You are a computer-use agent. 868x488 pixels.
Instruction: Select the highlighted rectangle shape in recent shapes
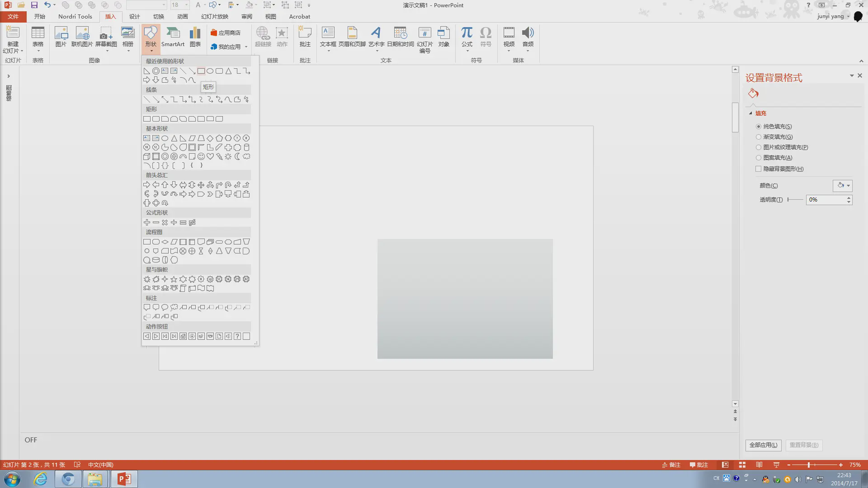click(201, 71)
